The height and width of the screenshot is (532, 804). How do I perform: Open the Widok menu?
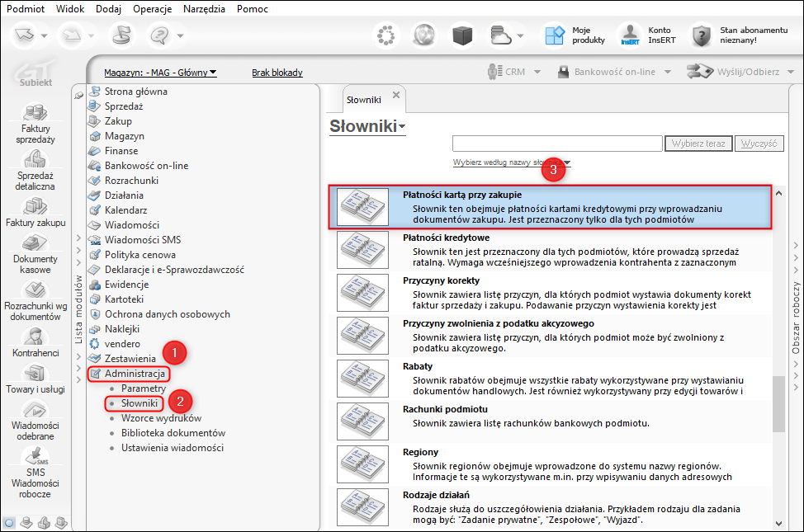(70, 9)
